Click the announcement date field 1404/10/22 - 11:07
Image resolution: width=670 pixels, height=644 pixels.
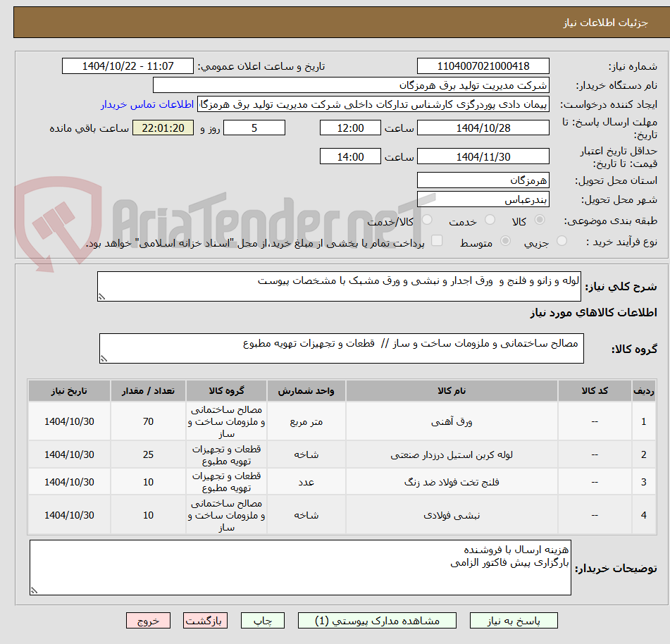pyautogui.click(x=128, y=66)
